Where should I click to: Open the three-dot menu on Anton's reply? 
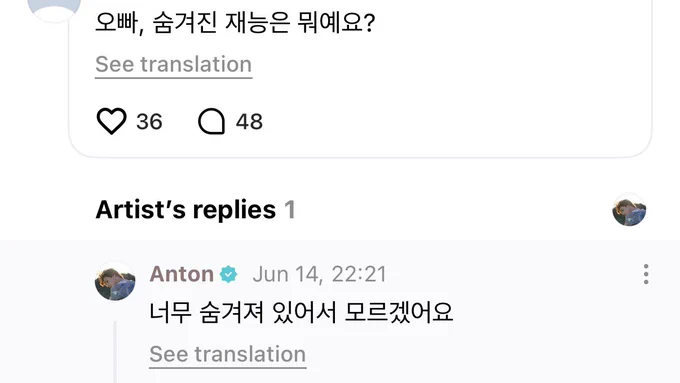pyautogui.click(x=646, y=274)
